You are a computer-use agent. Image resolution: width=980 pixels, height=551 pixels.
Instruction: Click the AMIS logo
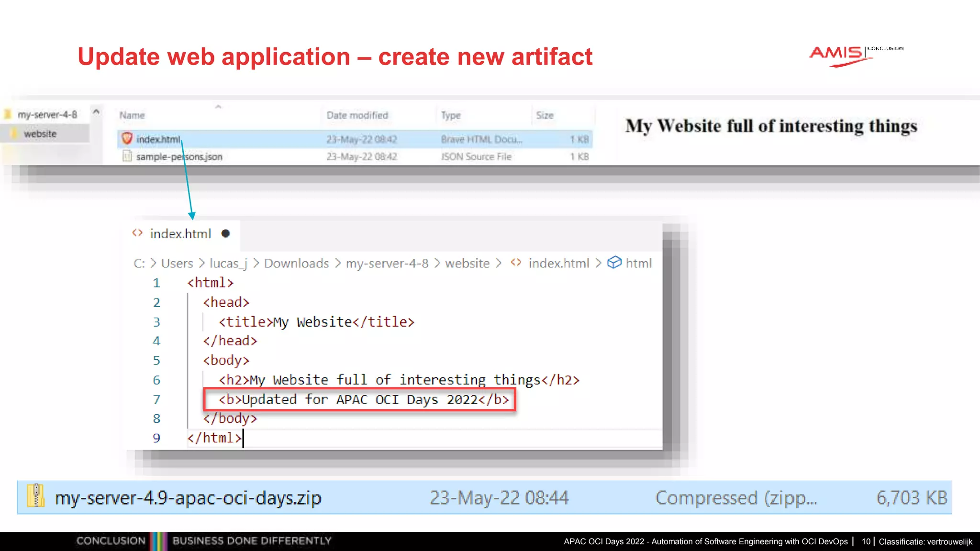tap(856, 56)
